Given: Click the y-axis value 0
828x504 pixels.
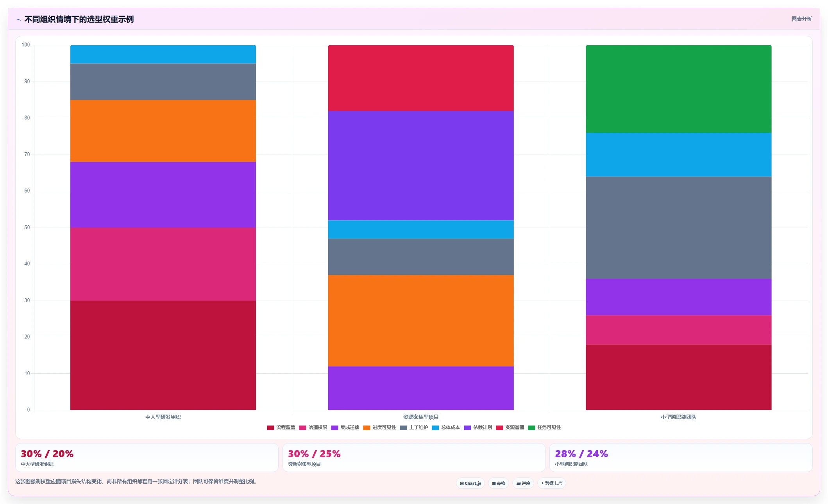Looking at the screenshot, I should 29,410.
